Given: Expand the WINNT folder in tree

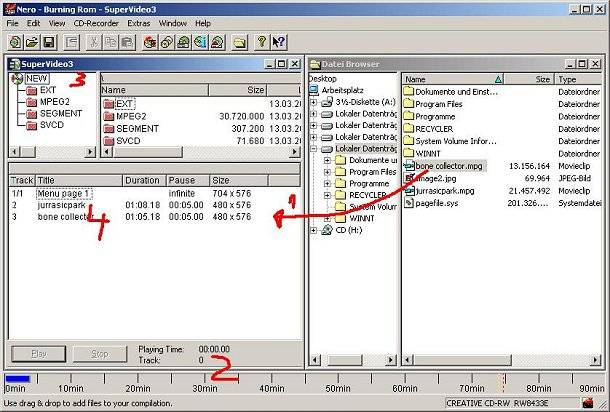Looking at the screenshot, I should (x=327, y=219).
